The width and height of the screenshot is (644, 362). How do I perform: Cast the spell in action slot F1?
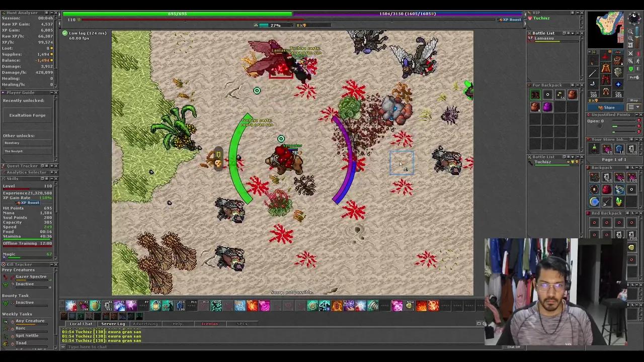71,306
